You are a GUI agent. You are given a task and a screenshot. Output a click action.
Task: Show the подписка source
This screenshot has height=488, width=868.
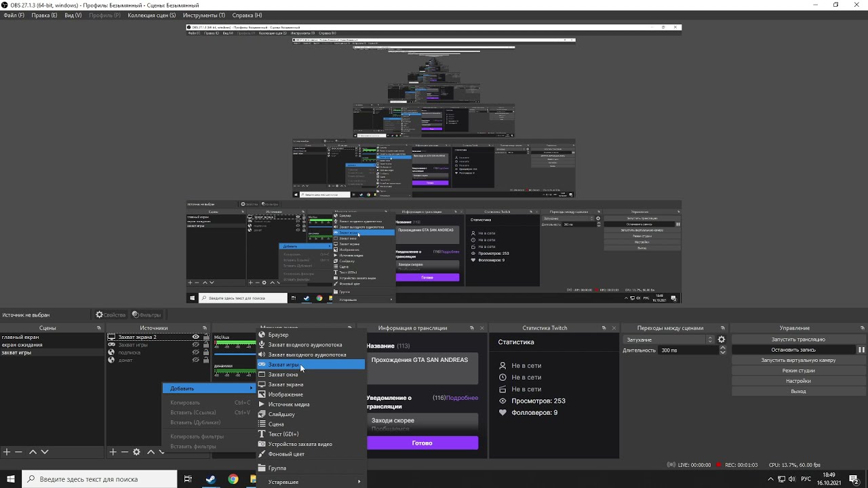pyautogui.click(x=196, y=352)
